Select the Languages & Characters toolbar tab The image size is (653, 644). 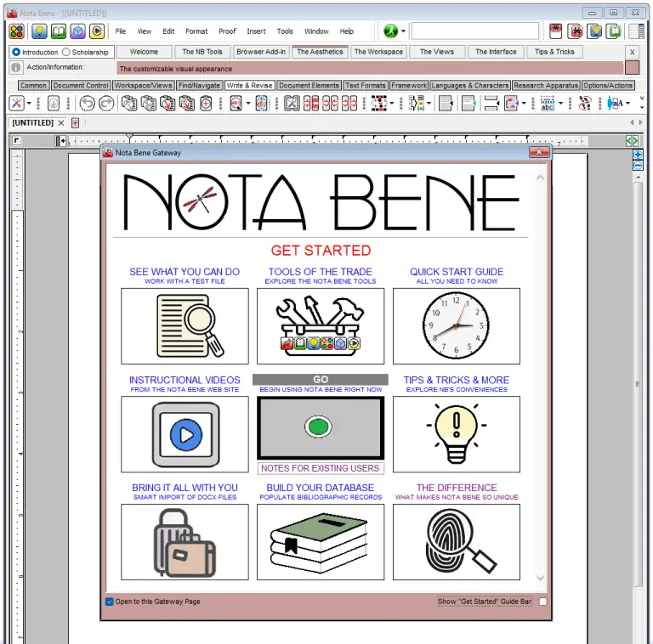(x=469, y=85)
